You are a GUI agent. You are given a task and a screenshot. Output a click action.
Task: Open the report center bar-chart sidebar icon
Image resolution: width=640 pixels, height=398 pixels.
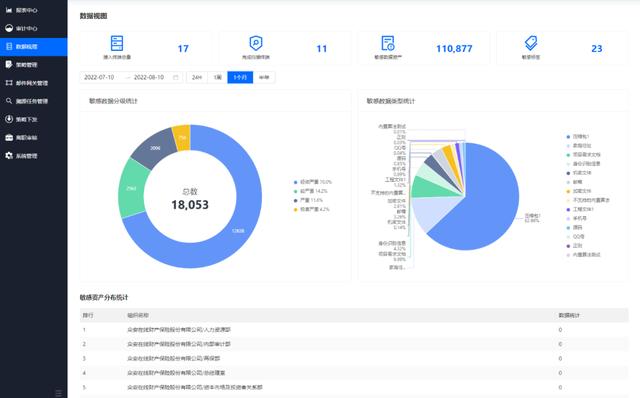click(x=9, y=10)
